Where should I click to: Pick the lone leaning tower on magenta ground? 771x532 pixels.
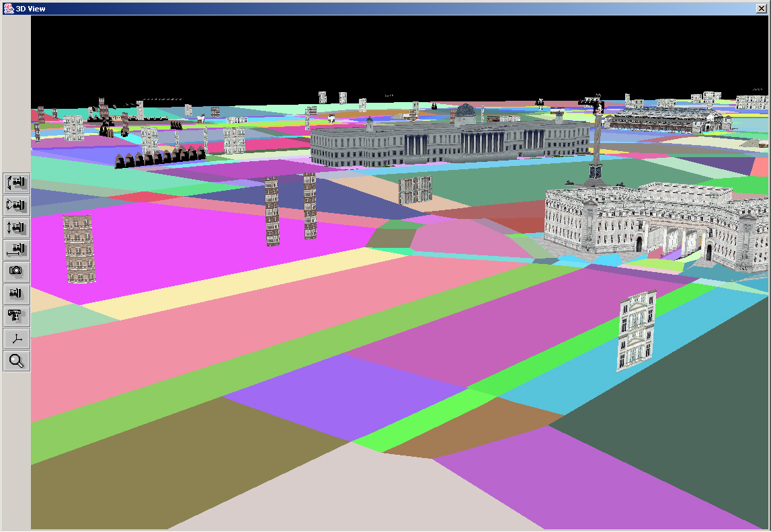pos(79,249)
